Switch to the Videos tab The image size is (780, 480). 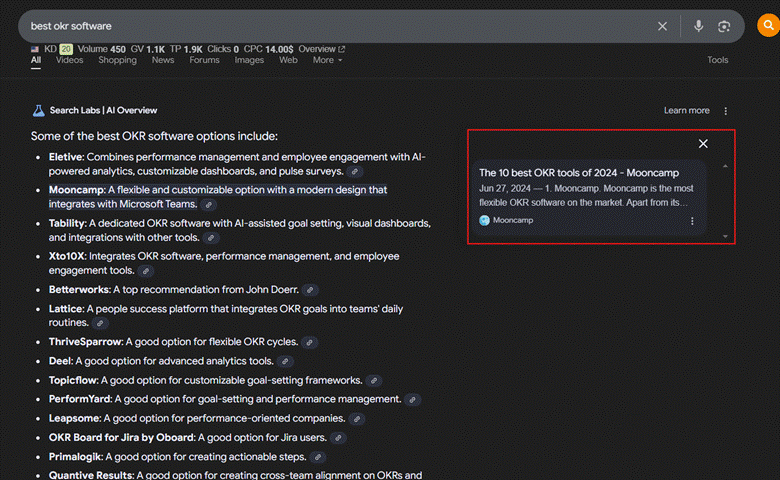(x=69, y=60)
